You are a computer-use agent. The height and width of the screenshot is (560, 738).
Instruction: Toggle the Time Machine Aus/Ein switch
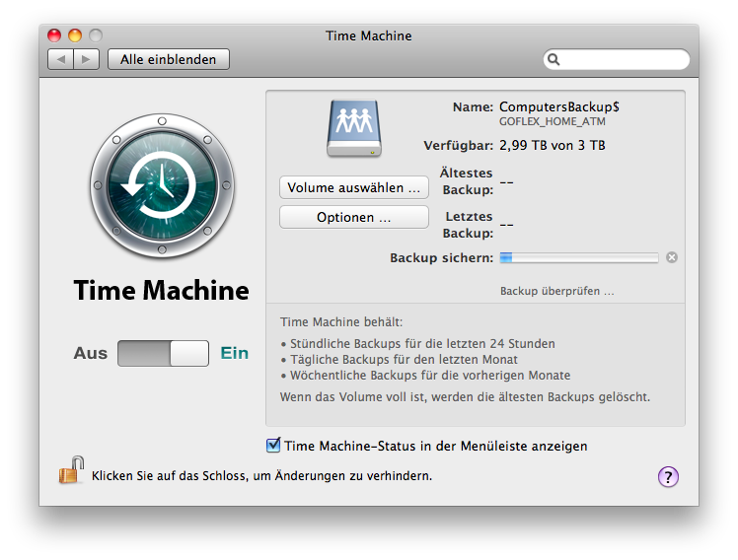pos(163,353)
